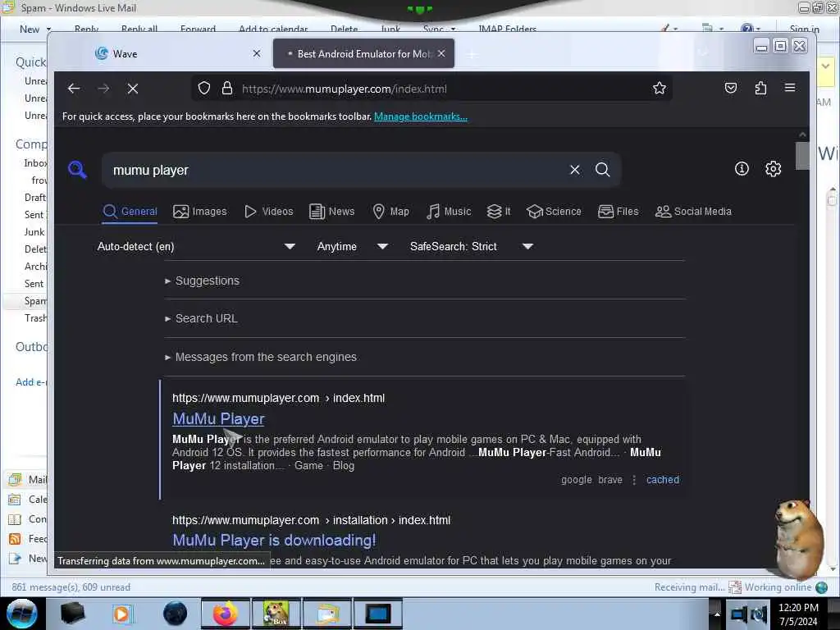Go back with the browser back arrow

click(x=74, y=89)
